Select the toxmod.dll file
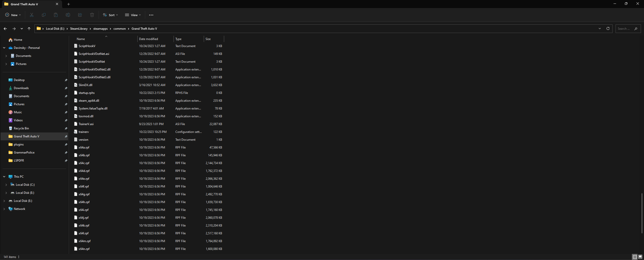 point(86,116)
